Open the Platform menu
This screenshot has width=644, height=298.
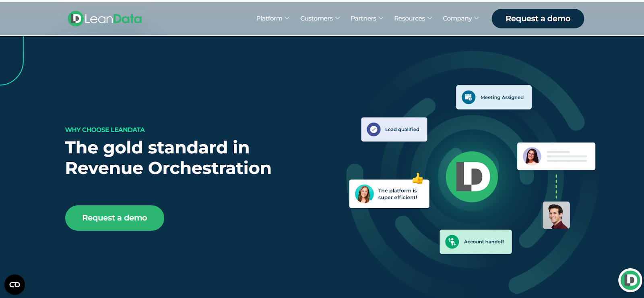[272, 19]
